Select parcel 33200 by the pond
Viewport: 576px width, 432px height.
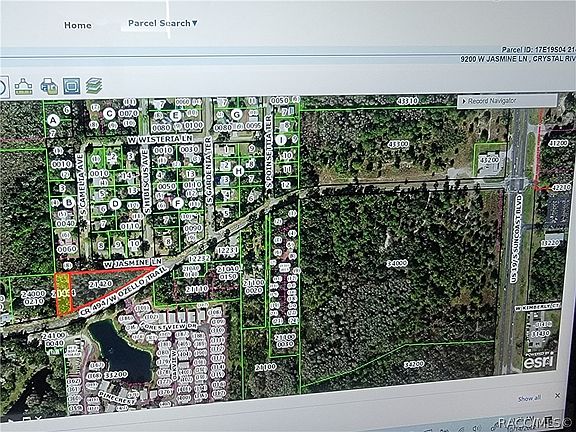click(x=116, y=374)
